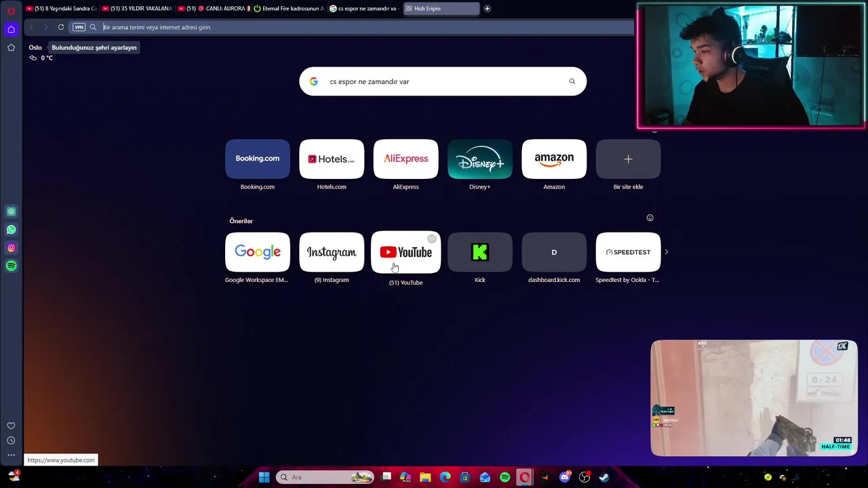Show next suggestions with right chevron
Viewport: 868px width, 488px height.
[x=666, y=252]
